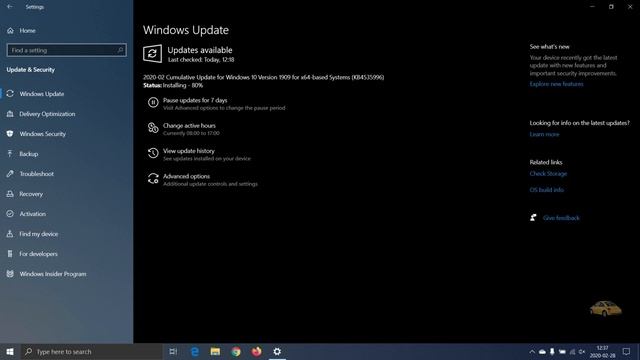Launch Microsoft Edge from the taskbar
This screenshot has height=360, width=640.
pyautogui.click(x=195, y=351)
